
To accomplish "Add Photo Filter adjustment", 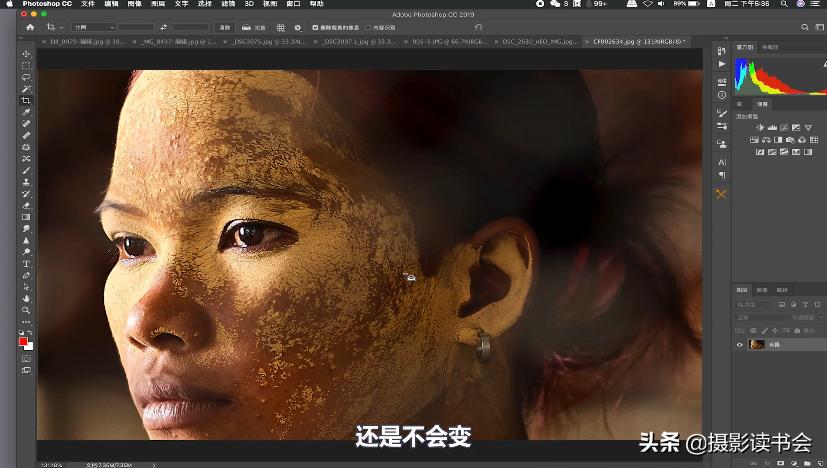I will tap(790, 140).
